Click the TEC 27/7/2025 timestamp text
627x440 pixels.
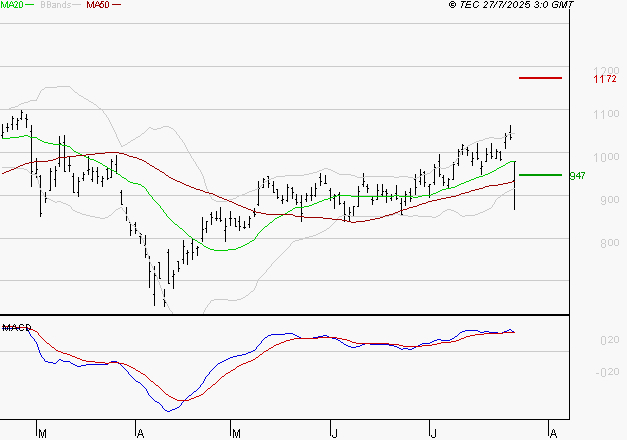coord(511,5)
